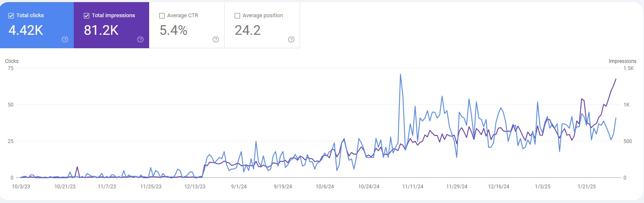Open help icon on Average CTR card
This screenshot has height=203, width=644.
[x=216, y=39]
